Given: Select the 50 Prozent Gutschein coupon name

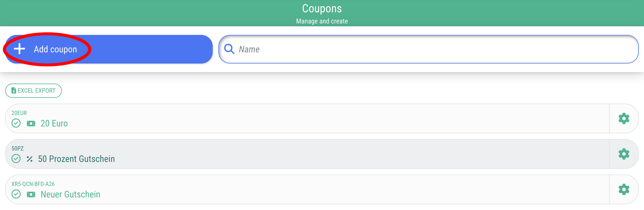Looking at the screenshot, I should pos(76,159).
